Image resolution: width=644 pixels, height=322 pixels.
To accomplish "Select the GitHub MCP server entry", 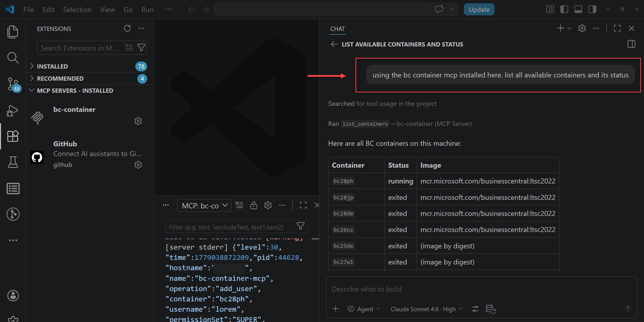I will click(x=90, y=154).
